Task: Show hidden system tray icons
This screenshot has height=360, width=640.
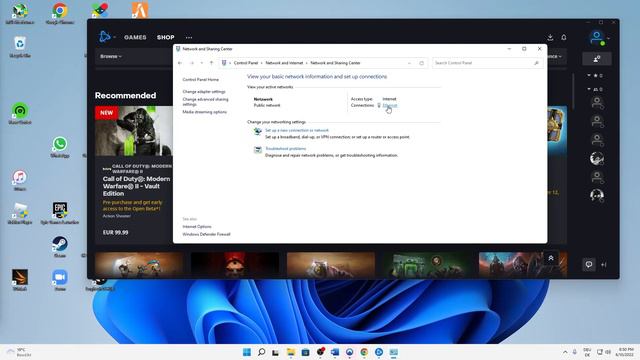Action: (x=565, y=352)
